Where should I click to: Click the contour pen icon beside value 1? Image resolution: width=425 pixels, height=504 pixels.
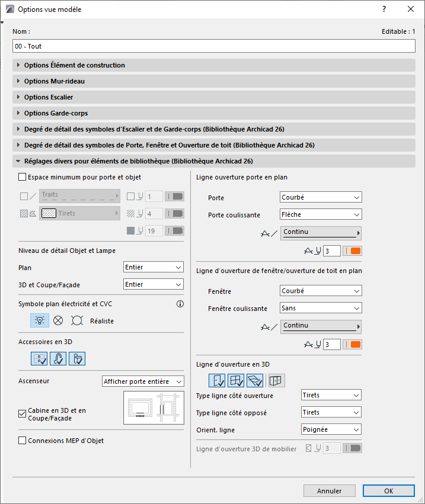point(135,196)
